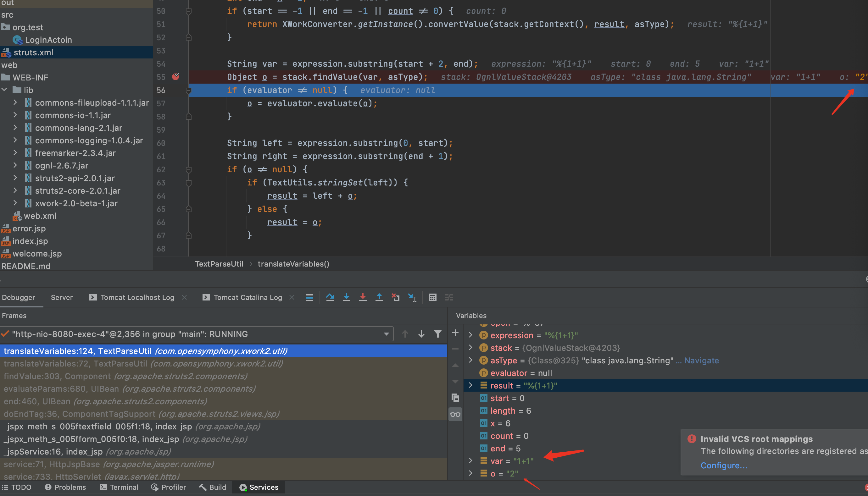Expand the result variable row
Image resolution: width=868 pixels, height=496 pixels.
pos(470,385)
